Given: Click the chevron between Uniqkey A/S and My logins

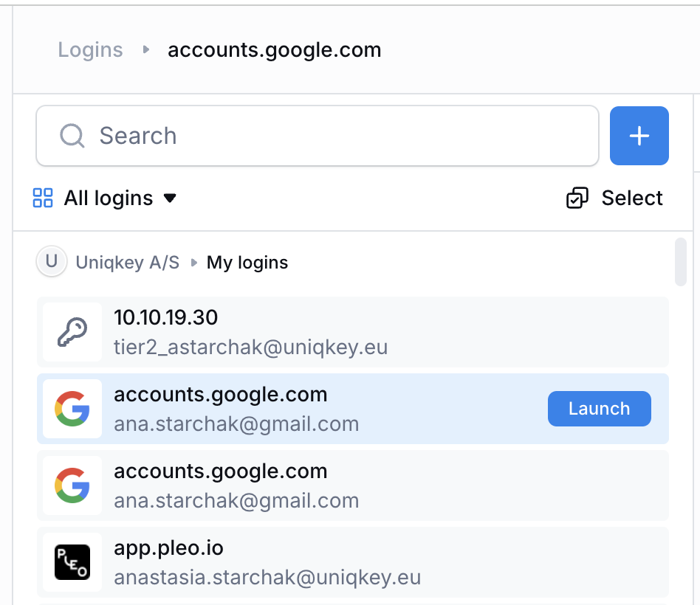Looking at the screenshot, I should 193,263.
